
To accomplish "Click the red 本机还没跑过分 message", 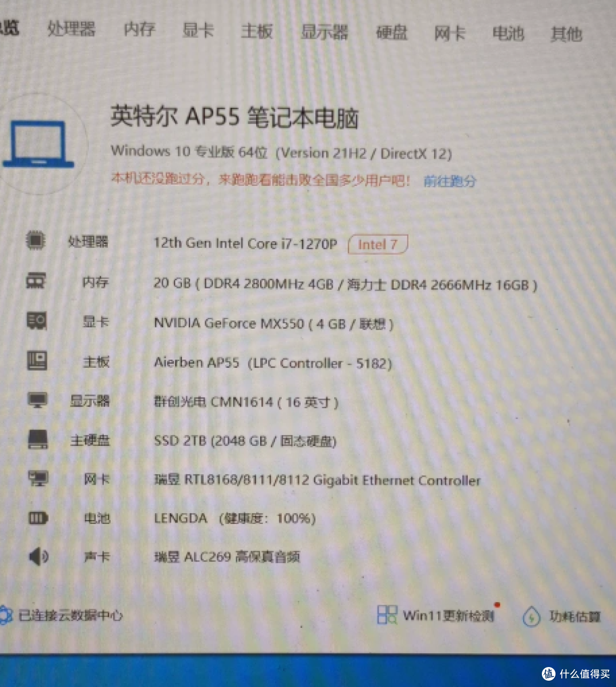I will [x=261, y=180].
